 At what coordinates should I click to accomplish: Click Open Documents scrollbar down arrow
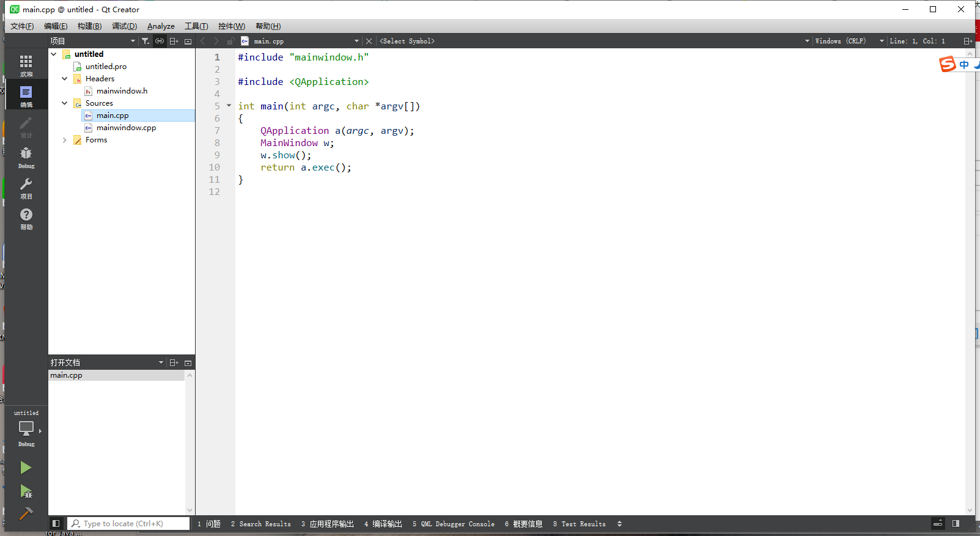click(x=190, y=510)
